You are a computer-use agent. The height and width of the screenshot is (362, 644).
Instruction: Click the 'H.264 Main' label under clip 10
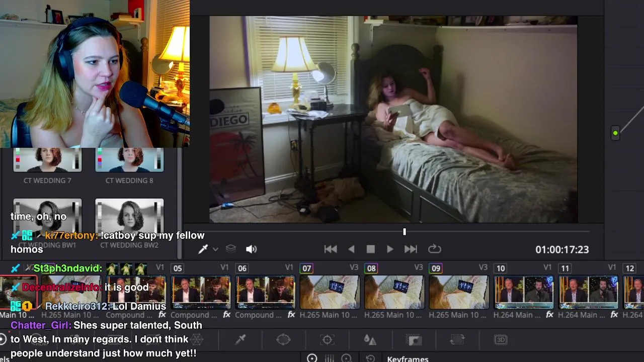pyautogui.click(x=517, y=315)
